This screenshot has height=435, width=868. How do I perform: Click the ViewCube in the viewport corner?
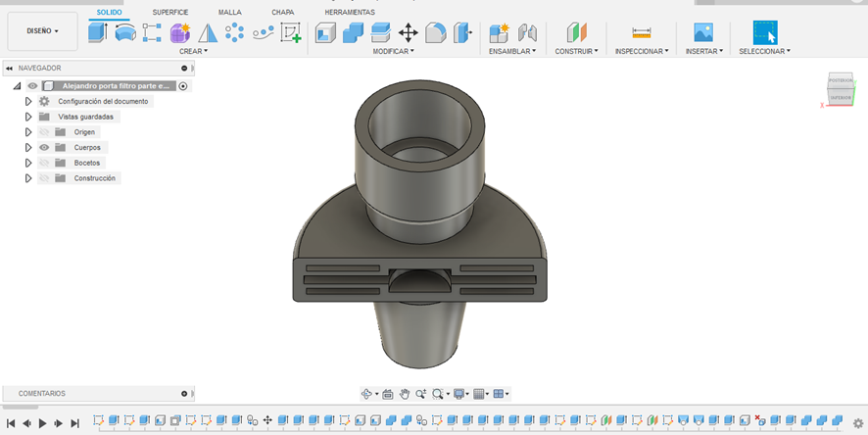click(x=841, y=89)
